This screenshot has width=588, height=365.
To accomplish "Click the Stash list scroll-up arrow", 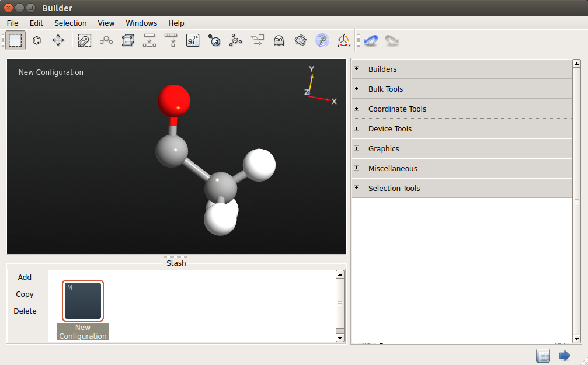I will (x=340, y=274).
